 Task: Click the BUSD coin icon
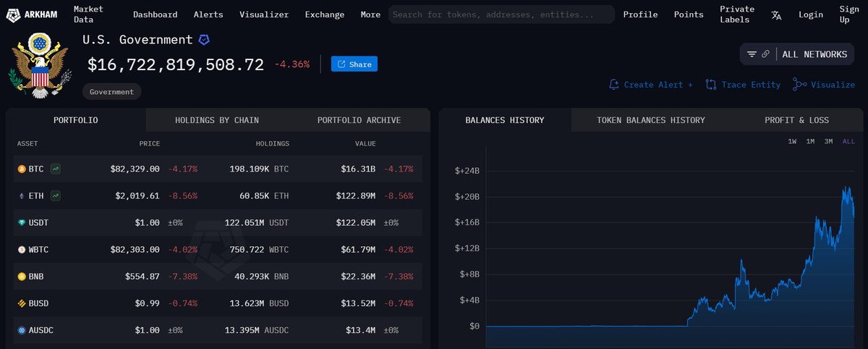pos(22,303)
